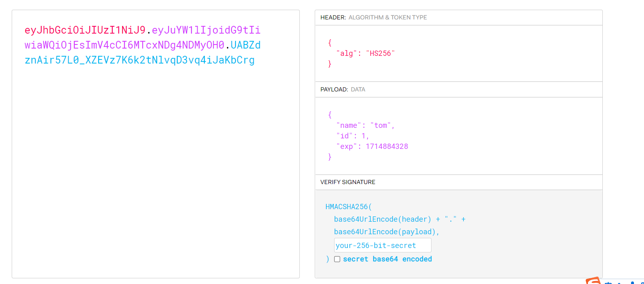Click the PAYLOAD: DATA section title
The image size is (644, 284).
coord(343,89)
